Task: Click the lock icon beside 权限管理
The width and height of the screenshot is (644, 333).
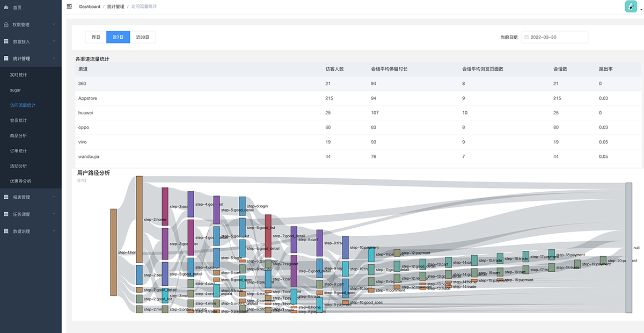Action: (x=6, y=24)
